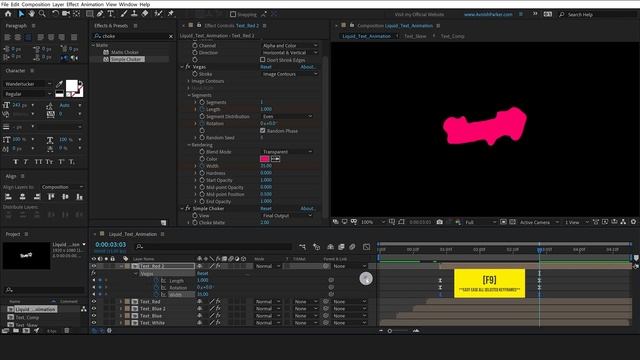Open the Channel dropdown (Alpha and Color)

coord(289,45)
